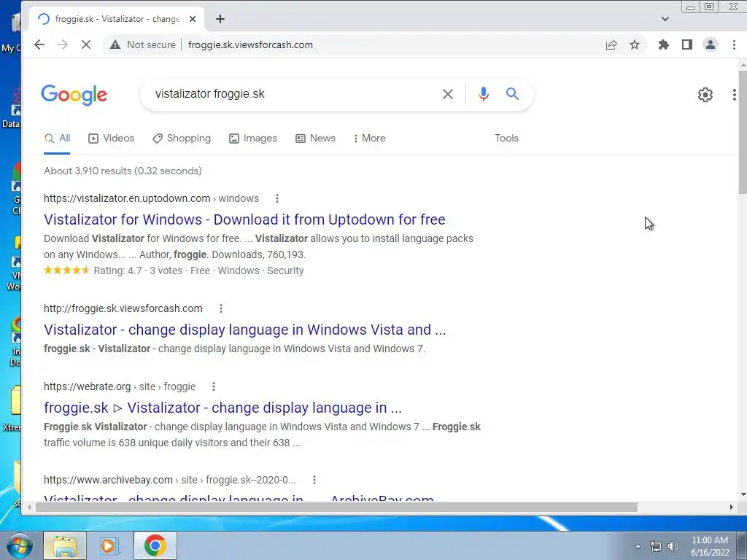Open the taskbar clock and date
The image size is (747, 560).
point(710,546)
